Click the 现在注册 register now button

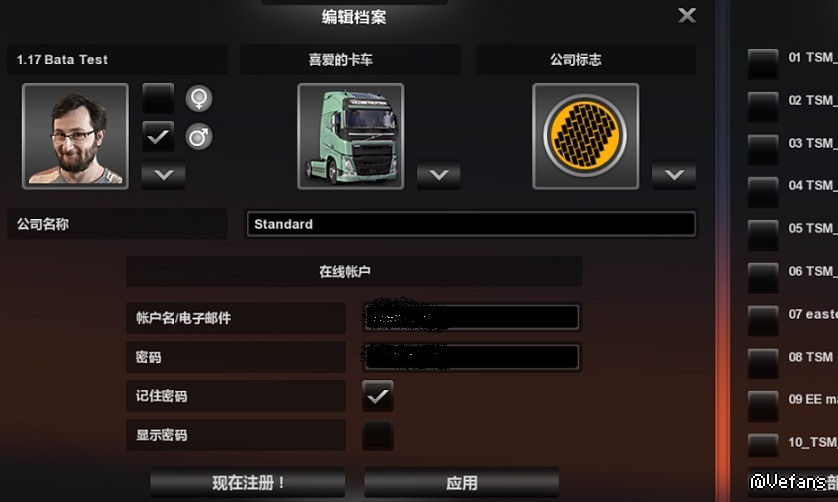247,483
